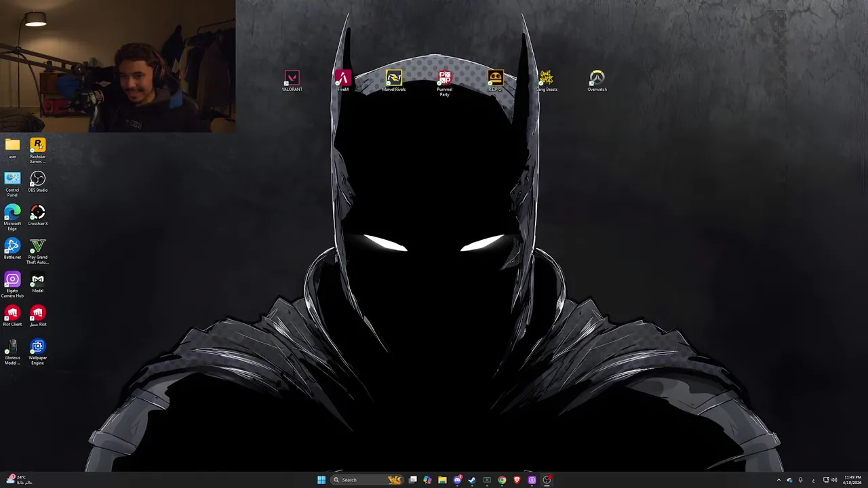Open the clock showing 11:49 PM
Viewport: 868px width, 488px height.
click(x=852, y=480)
